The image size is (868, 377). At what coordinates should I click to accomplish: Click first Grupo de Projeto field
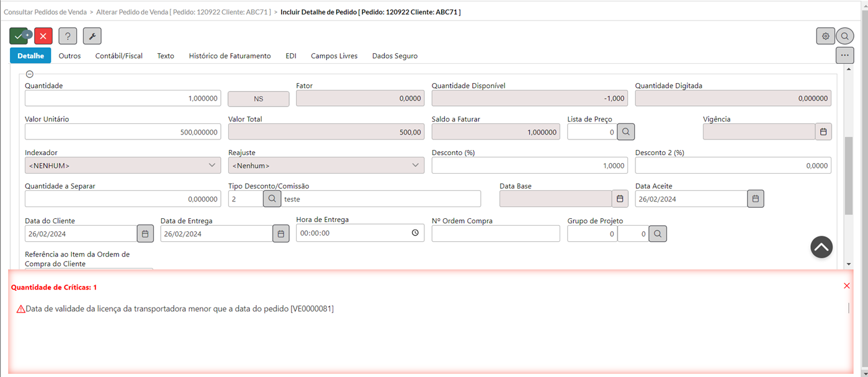tap(593, 233)
